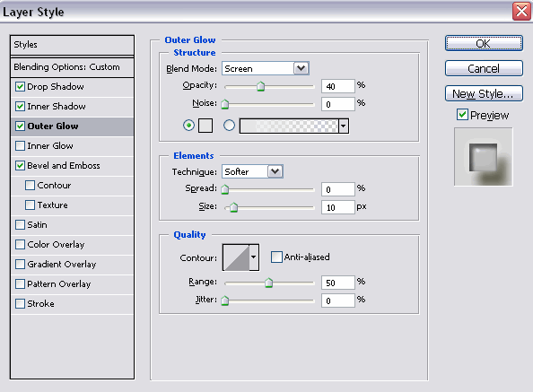Click the Size slider handle
Screen dimensions: 533x392
(233, 207)
